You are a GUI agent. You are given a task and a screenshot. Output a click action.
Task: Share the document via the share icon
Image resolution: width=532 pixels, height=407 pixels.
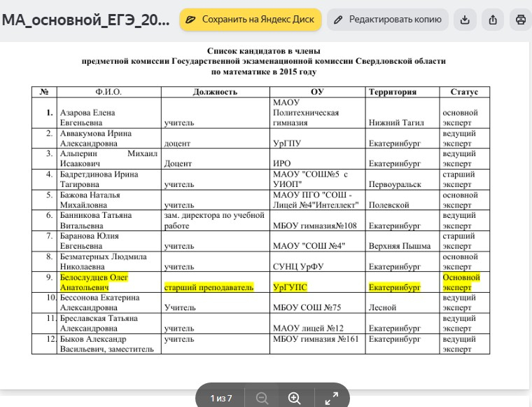click(493, 20)
